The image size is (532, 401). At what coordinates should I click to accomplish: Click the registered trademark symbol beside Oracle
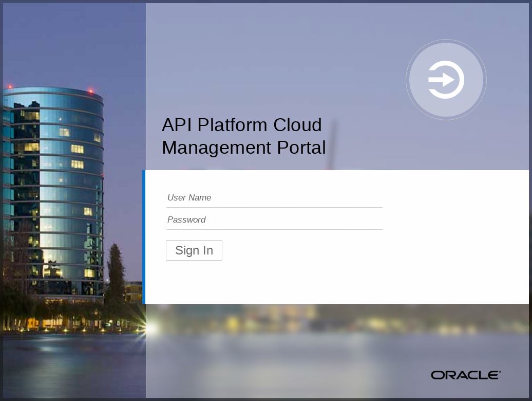(x=500, y=372)
